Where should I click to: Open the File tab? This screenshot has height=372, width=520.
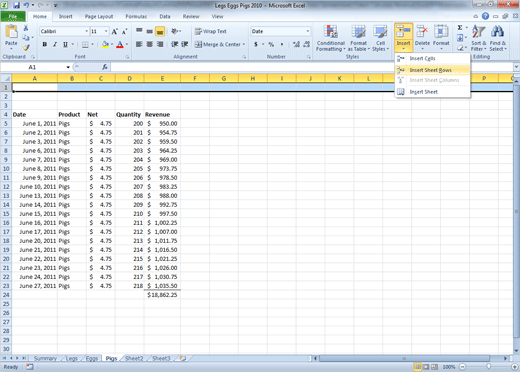pyautogui.click(x=13, y=16)
